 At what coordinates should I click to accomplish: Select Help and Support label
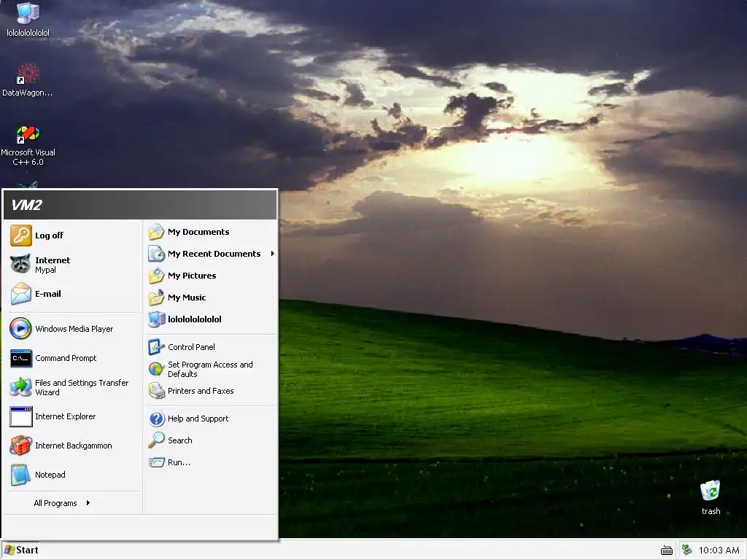(198, 419)
